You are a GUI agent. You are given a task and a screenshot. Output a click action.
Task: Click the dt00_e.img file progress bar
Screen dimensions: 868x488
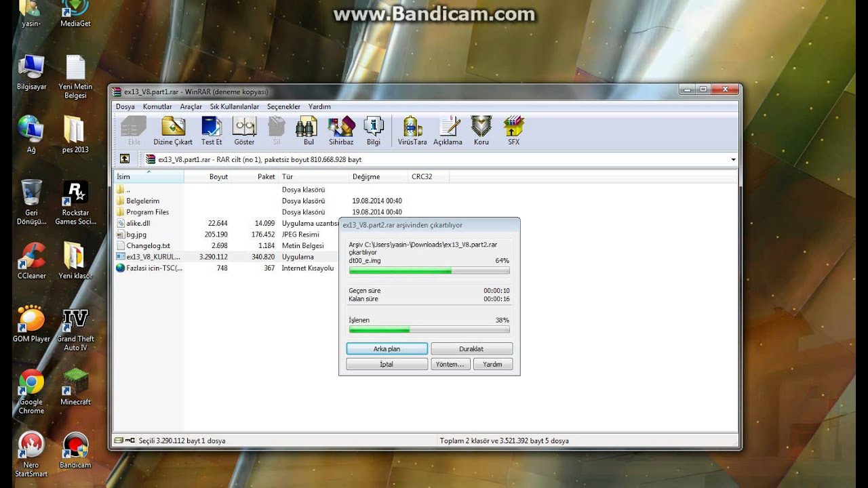429,270
